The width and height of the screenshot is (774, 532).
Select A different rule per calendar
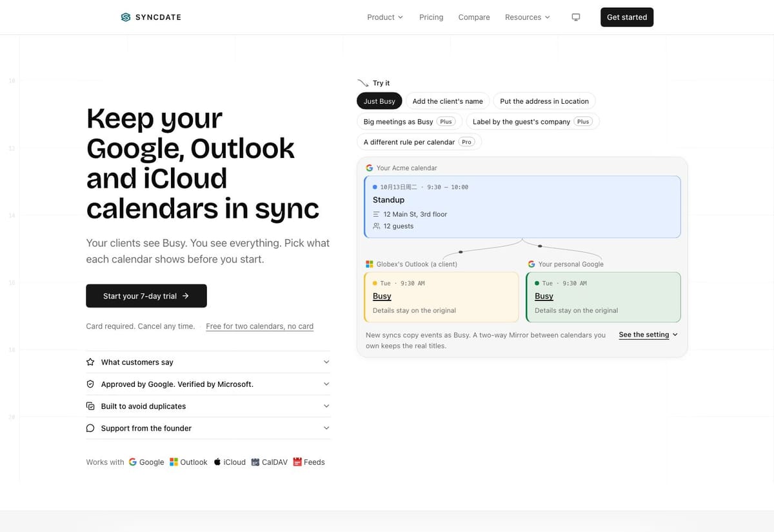pos(419,142)
